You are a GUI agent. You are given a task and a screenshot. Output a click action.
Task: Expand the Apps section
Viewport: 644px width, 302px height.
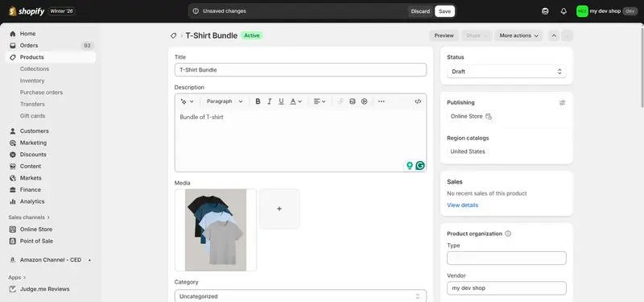click(x=17, y=277)
